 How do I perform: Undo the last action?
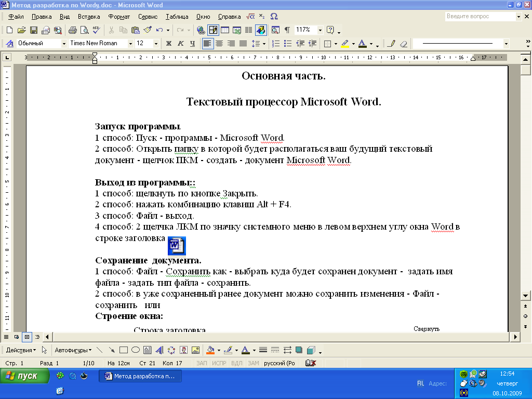[159, 30]
